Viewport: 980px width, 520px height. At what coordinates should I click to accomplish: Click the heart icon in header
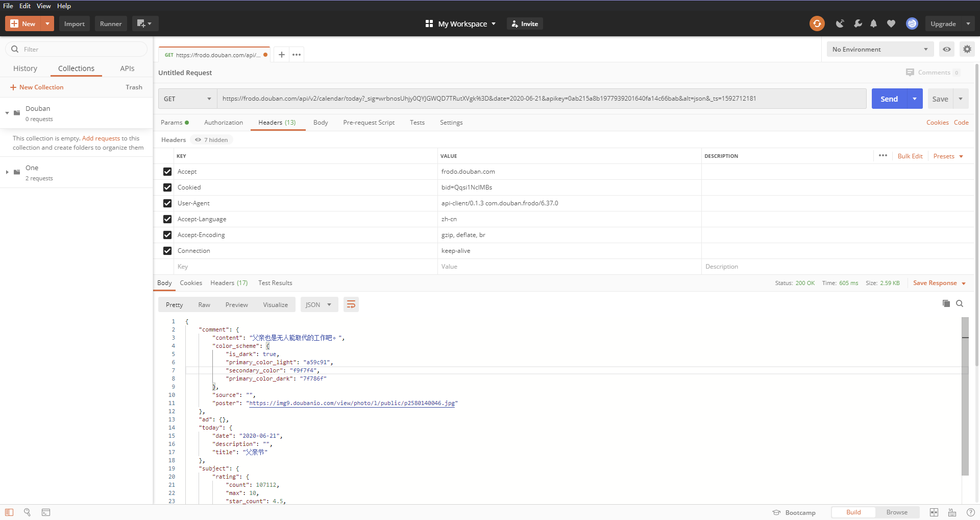pyautogui.click(x=891, y=23)
